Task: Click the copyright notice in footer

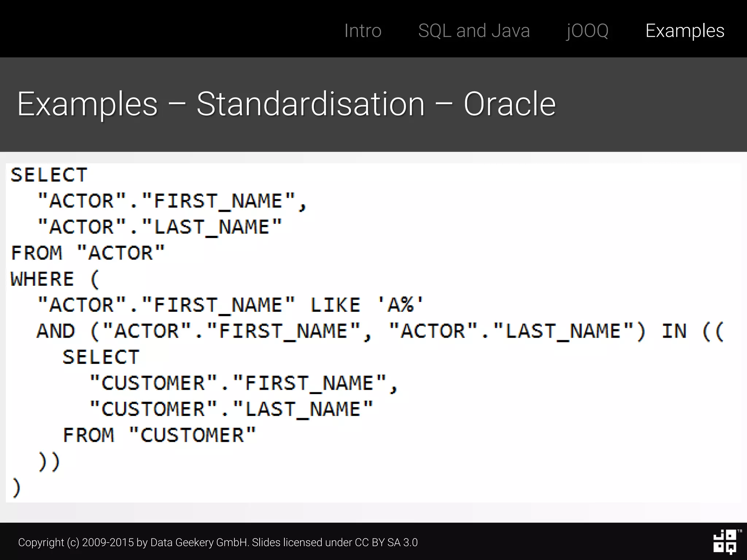Action: click(x=218, y=542)
